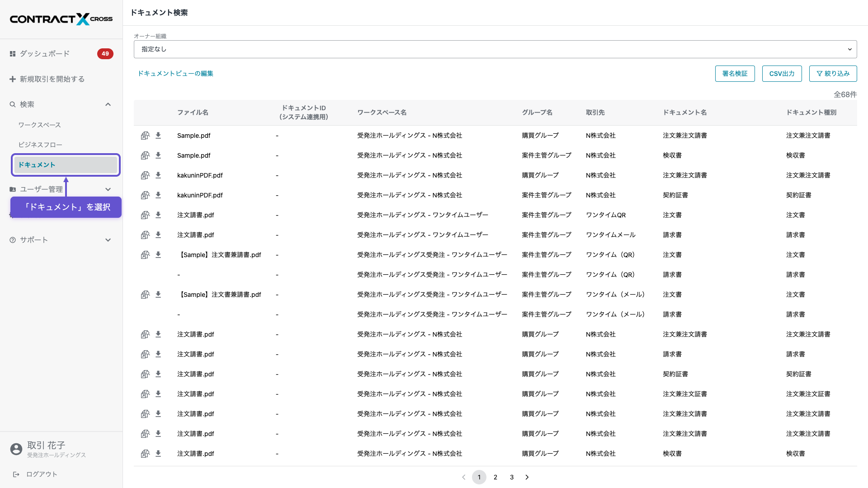The width and height of the screenshot is (868, 488).
Task: Download 注文請書.pdf in the ワンタイムQR row
Action: [158, 215]
